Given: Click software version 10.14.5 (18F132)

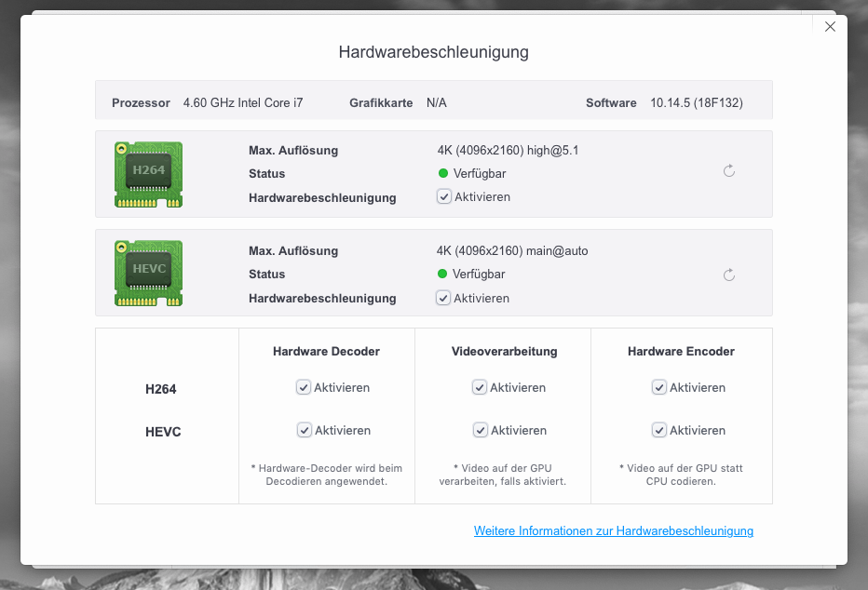Looking at the screenshot, I should click(x=697, y=103).
